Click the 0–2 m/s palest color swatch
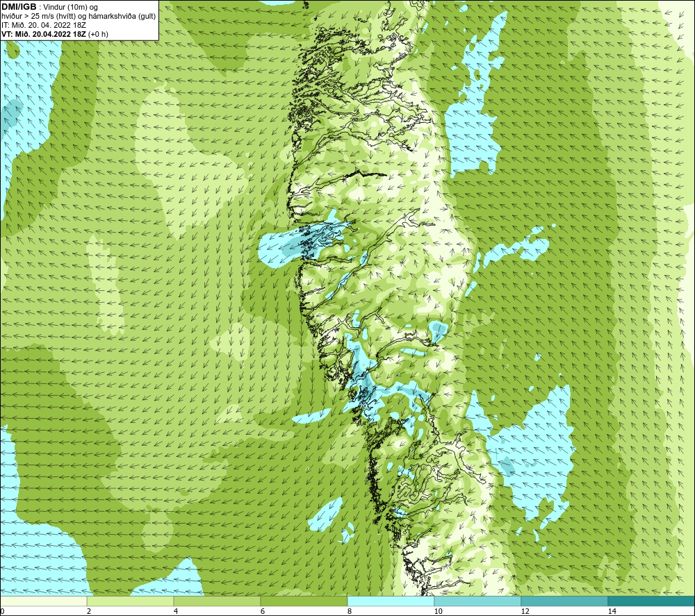 (43, 601)
